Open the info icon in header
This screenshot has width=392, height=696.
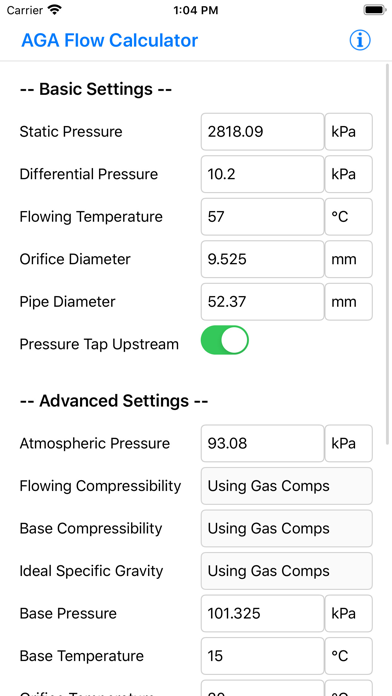point(360,40)
